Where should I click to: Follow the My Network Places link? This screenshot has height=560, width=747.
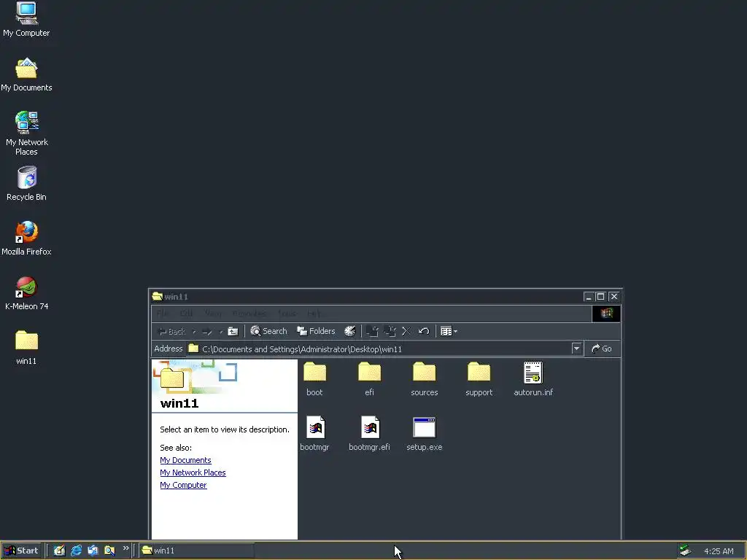point(193,472)
